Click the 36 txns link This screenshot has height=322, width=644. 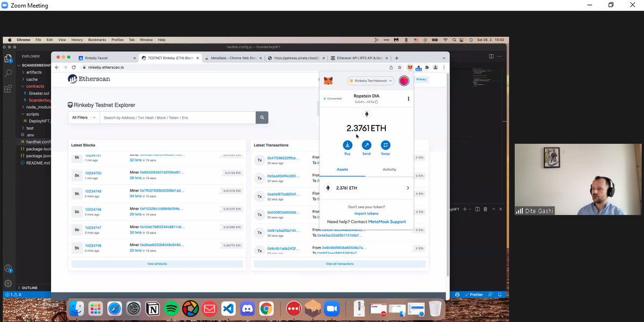click(136, 178)
